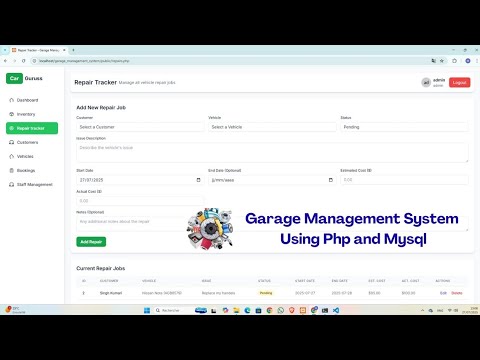Screen dimensions: 480x360
Task: Click the yellow Pending status badge
Action: click(x=266, y=293)
